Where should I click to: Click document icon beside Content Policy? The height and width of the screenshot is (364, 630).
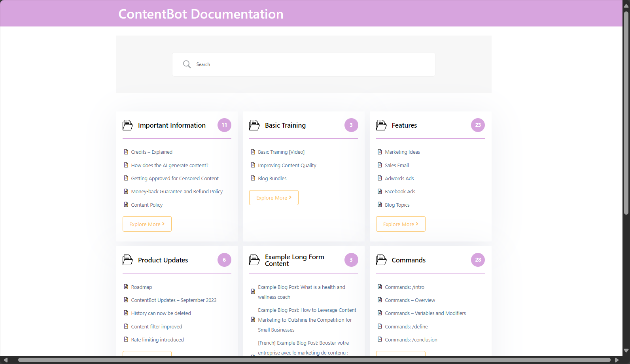coord(126,204)
